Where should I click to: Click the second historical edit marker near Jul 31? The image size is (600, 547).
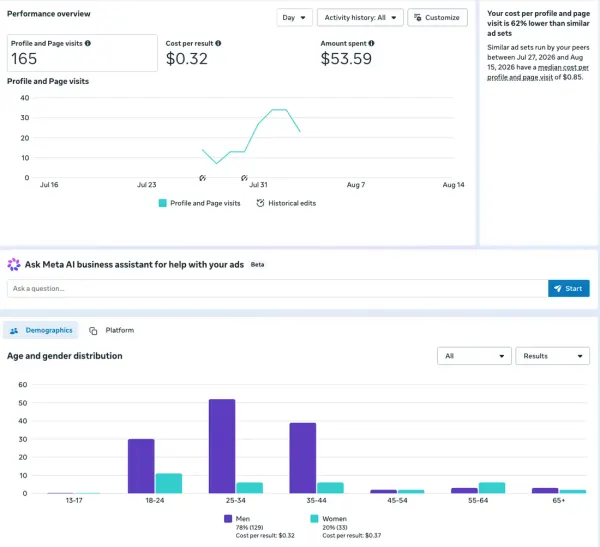(244, 178)
